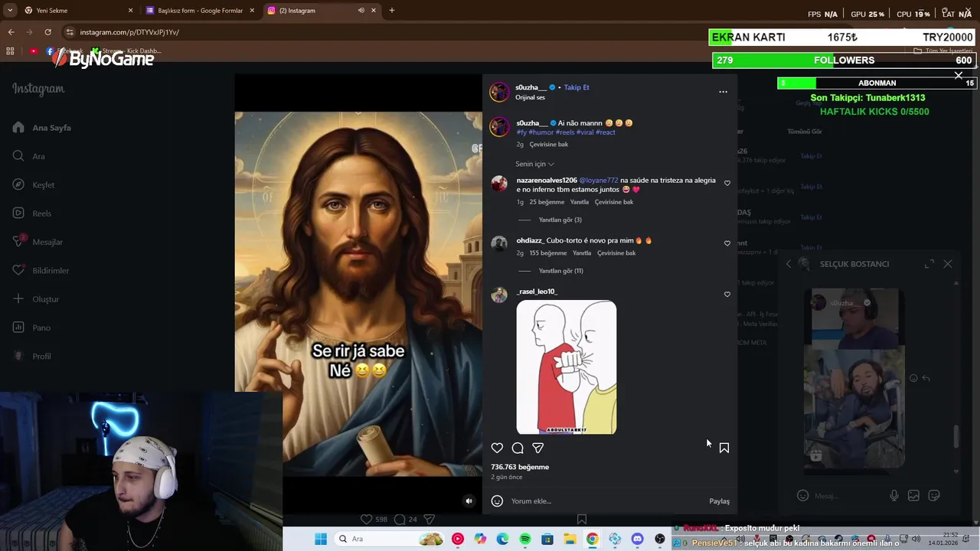Go back in SELÇUK BOSTANCI chat

789,264
